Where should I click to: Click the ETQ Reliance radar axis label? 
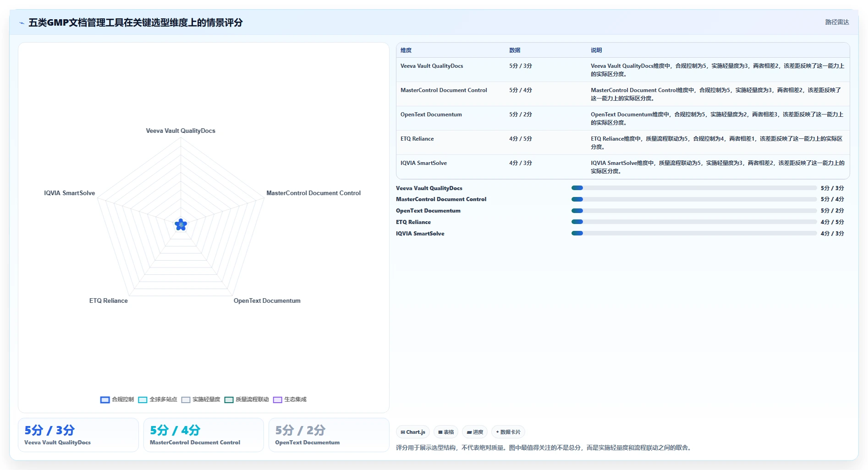click(109, 301)
